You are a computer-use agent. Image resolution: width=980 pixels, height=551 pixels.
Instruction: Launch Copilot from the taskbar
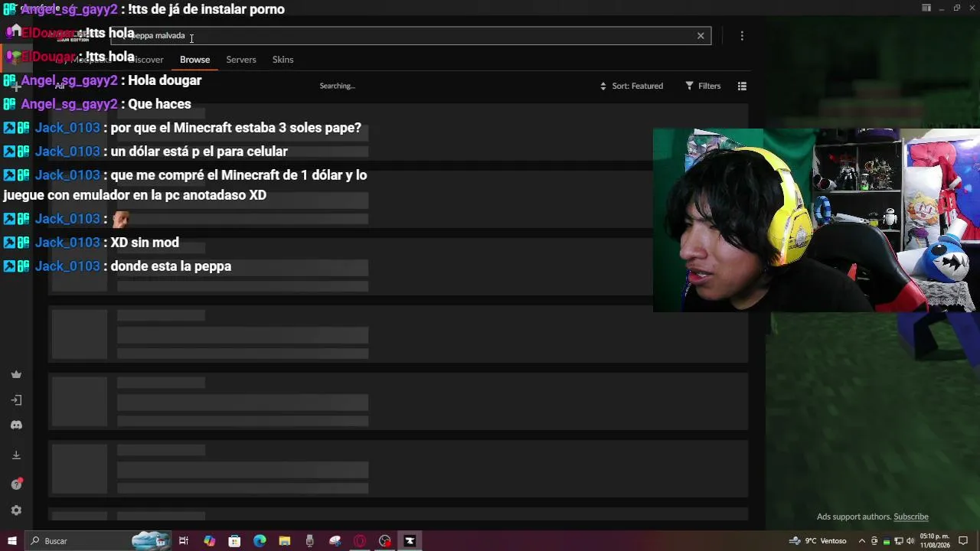209,541
